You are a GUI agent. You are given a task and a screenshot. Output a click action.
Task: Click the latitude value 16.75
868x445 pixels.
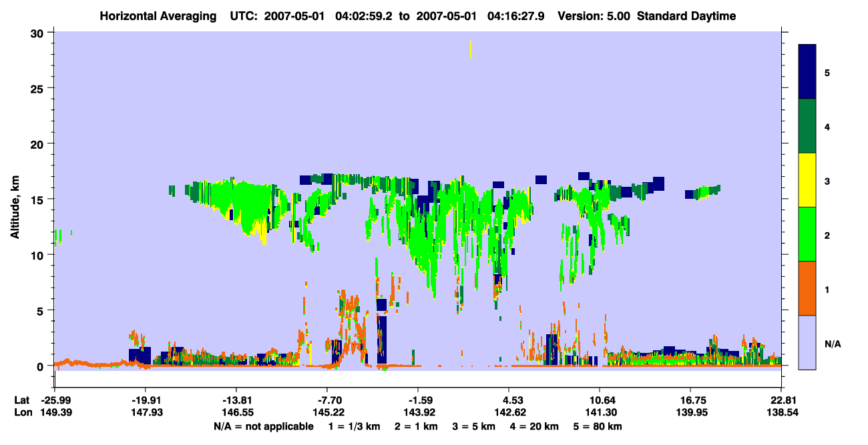coord(690,400)
